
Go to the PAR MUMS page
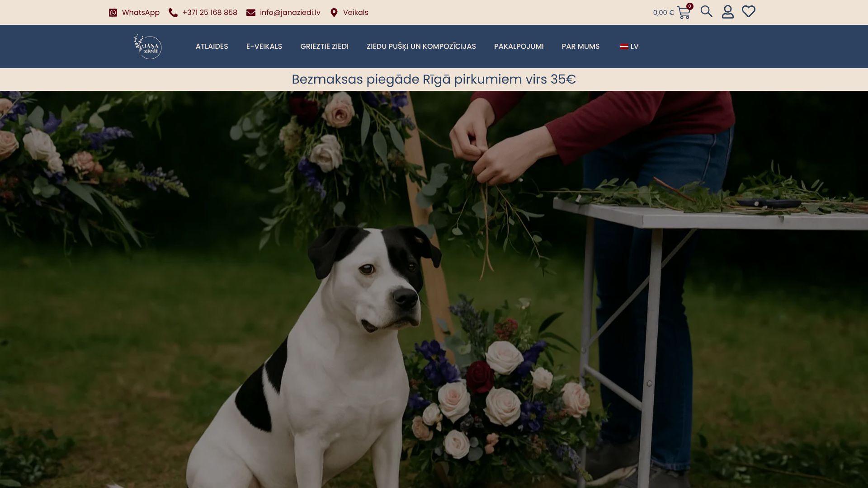pos(580,47)
